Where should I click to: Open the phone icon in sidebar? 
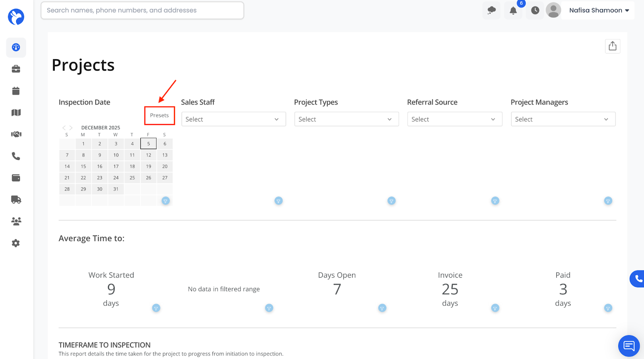coord(16,156)
